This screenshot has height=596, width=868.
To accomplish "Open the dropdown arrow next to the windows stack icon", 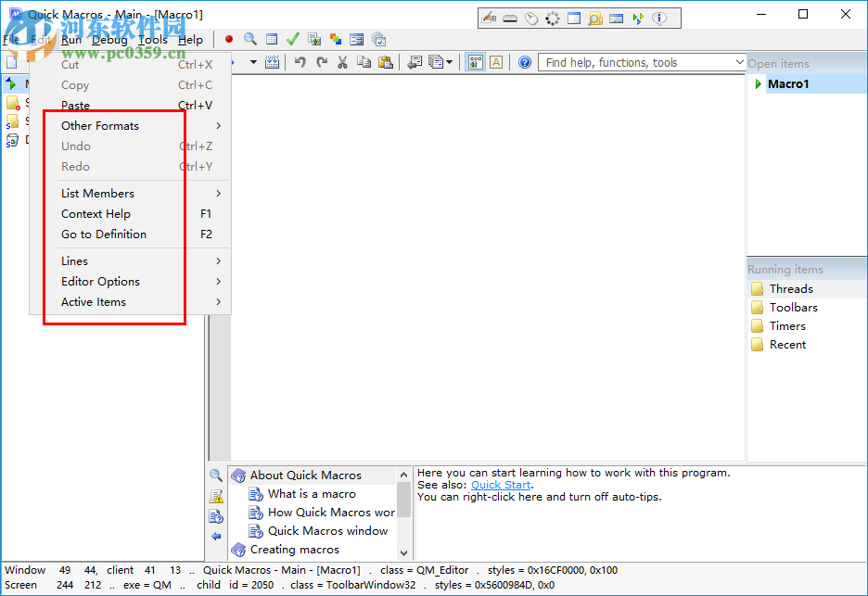I will tap(449, 62).
